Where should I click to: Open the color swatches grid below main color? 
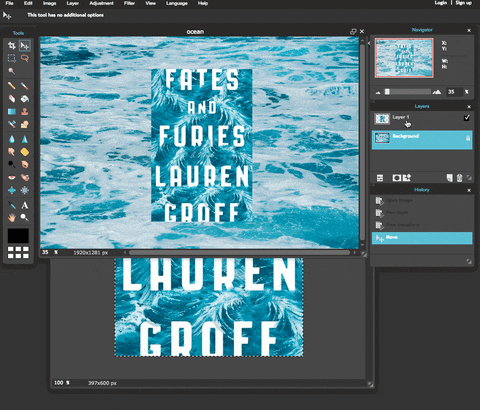point(18,252)
